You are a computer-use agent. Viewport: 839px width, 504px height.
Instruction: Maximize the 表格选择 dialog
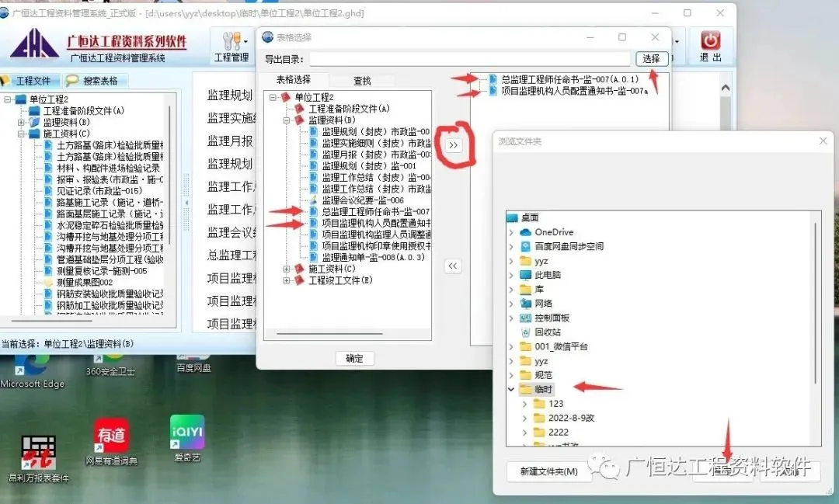(x=622, y=37)
